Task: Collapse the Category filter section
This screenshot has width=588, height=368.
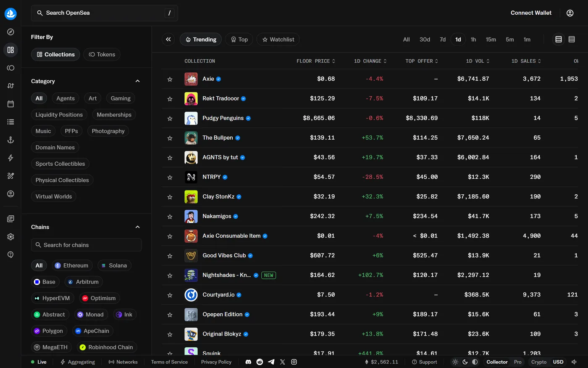Action: pyautogui.click(x=137, y=81)
